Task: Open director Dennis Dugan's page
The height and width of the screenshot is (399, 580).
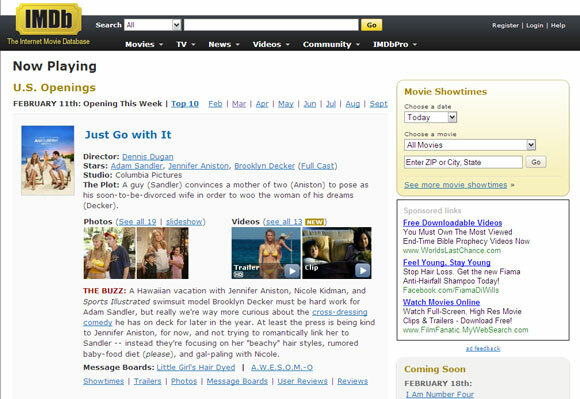Action: click(148, 157)
